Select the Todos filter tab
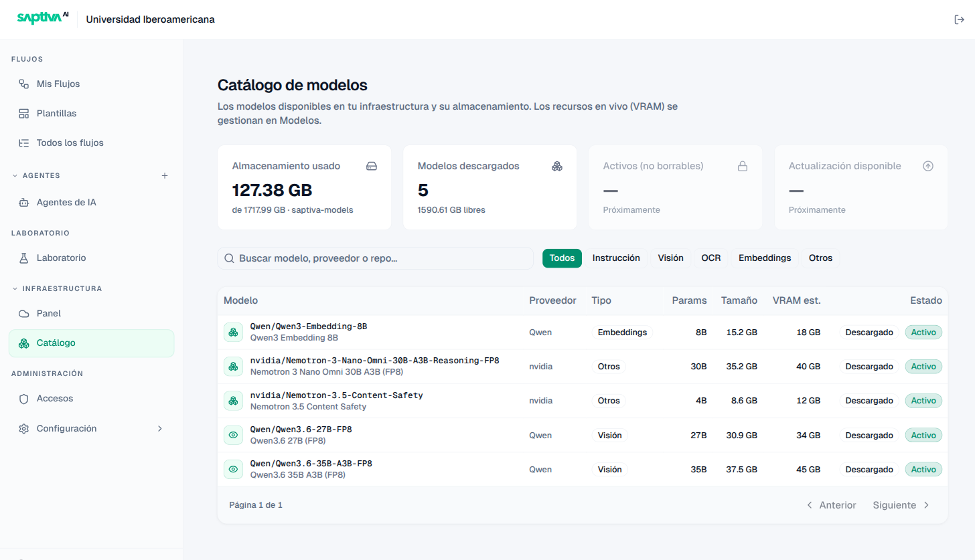The image size is (975, 560). pyautogui.click(x=562, y=258)
